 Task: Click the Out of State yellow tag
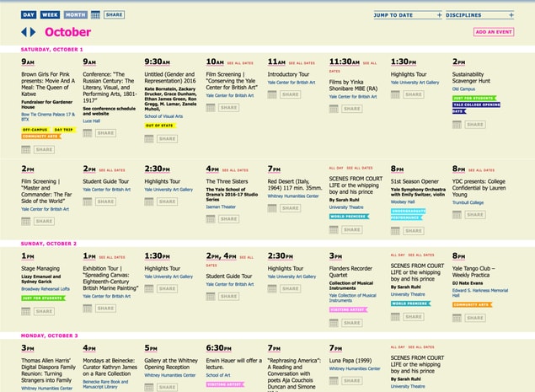coord(159,126)
